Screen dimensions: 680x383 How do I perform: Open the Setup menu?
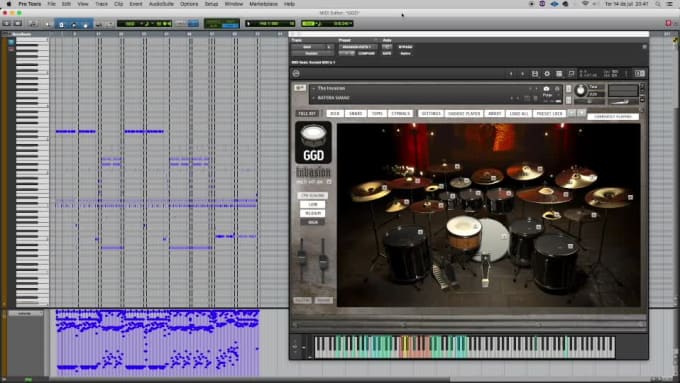pyautogui.click(x=211, y=4)
